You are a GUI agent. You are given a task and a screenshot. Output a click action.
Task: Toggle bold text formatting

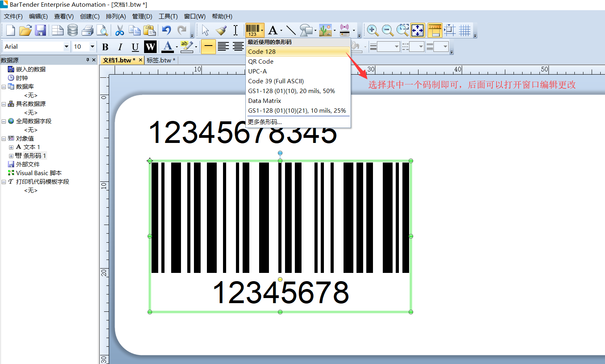(105, 47)
